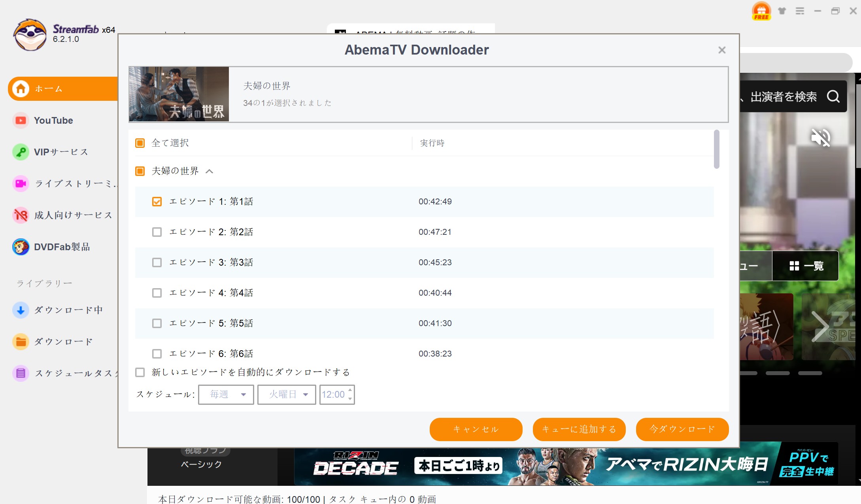The height and width of the screenshot is (504, 861).
Task: Check Episode 4 checkbox
Action: pos(157,293)
